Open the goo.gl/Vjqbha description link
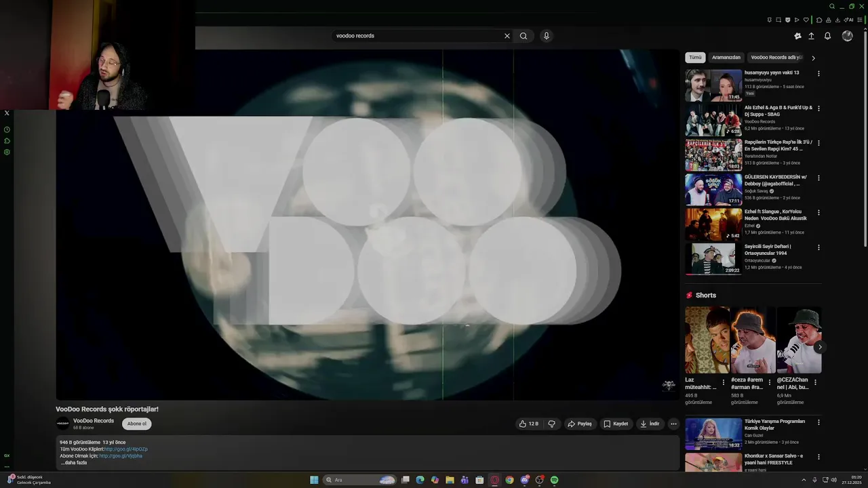The image size is (868, 488). pos(121,456)
